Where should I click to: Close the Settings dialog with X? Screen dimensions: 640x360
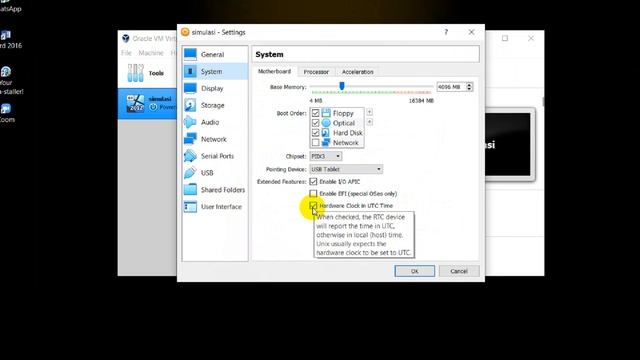(471, 32)
